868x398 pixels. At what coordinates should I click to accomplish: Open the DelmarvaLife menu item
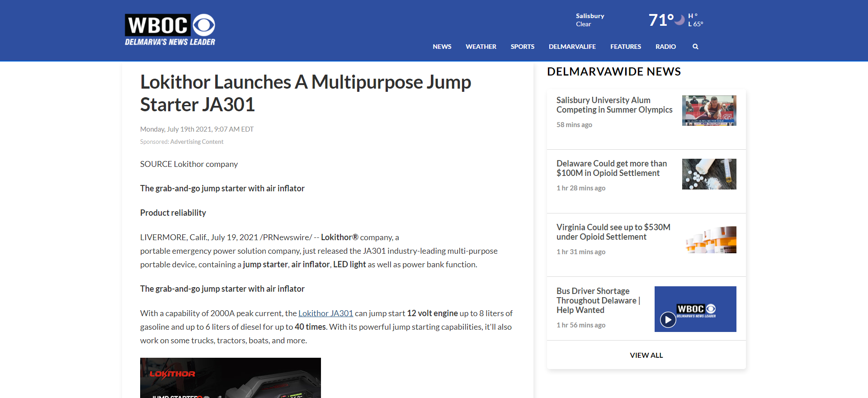point(572,47)
